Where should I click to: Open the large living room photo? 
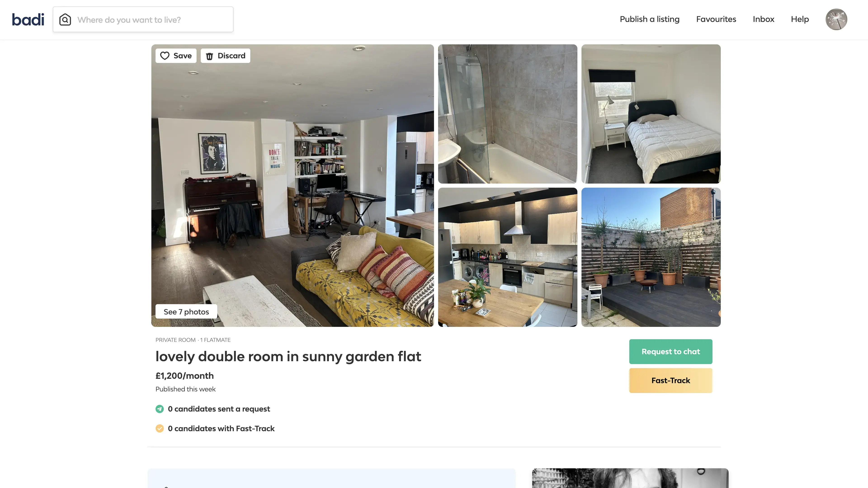[292, 185]
